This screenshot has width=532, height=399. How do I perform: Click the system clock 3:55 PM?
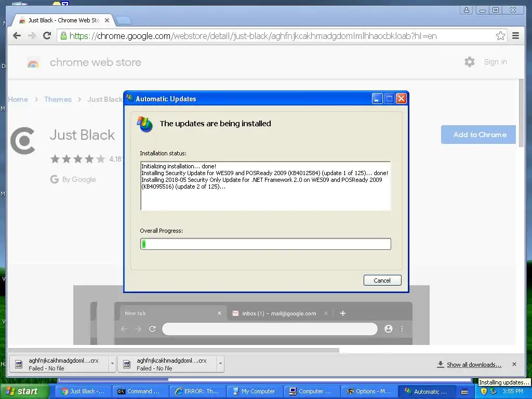point(513,391)
